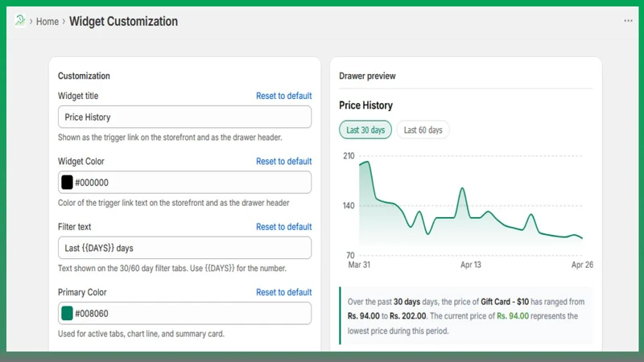Reset Widget Color to default
The height and width of the screenshot is (362, 644).
(284, 162)
